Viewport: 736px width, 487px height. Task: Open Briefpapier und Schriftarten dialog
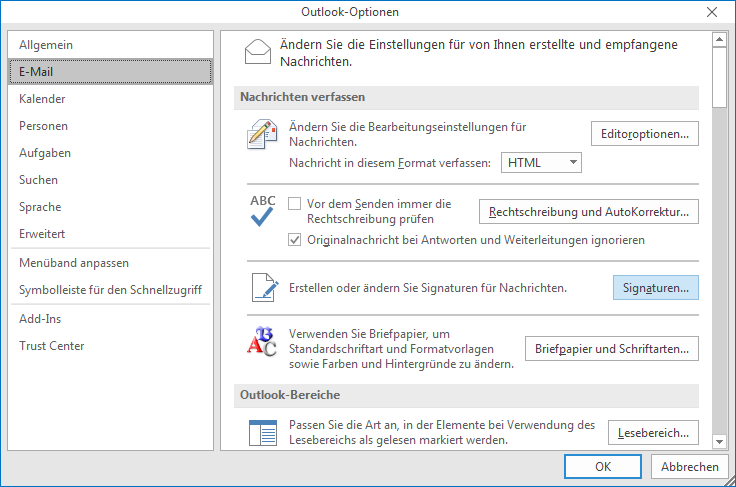point(612,349)
